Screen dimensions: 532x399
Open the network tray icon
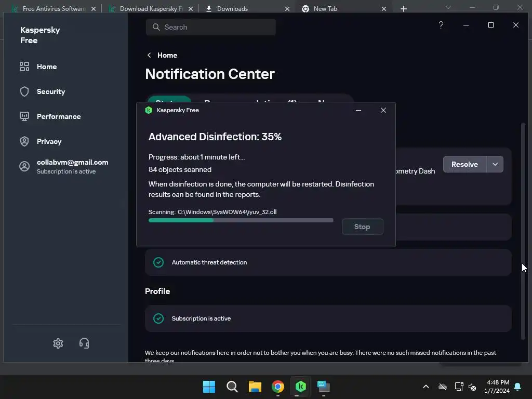[459, 387]
